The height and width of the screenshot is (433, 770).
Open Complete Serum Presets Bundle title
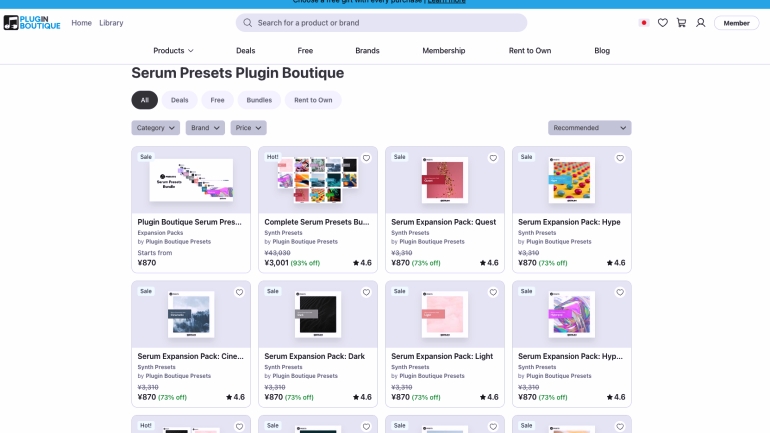pos(317,222)
